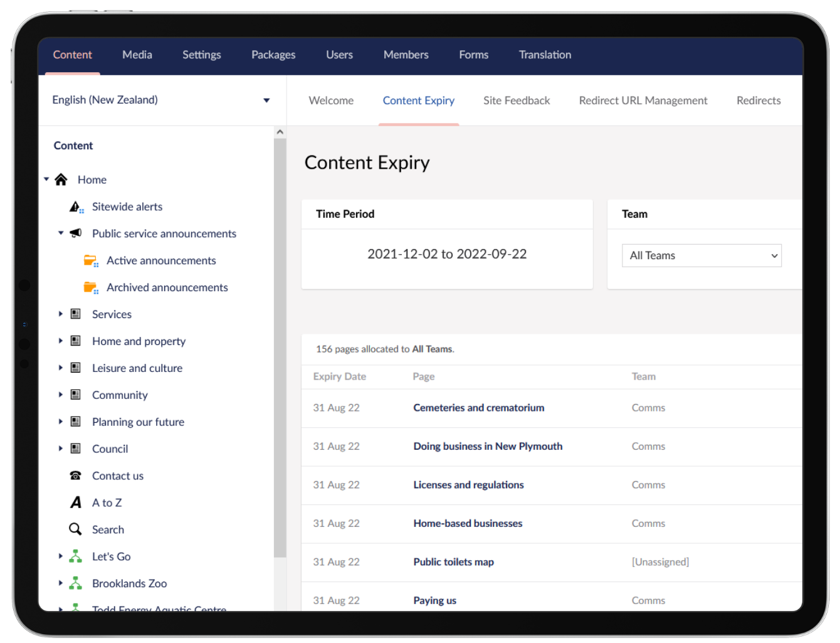Click the Brooklands Zoo green tree icon
Image resolution: width=840 pixels, height=643 pixels.
click(x=75, y=583)
